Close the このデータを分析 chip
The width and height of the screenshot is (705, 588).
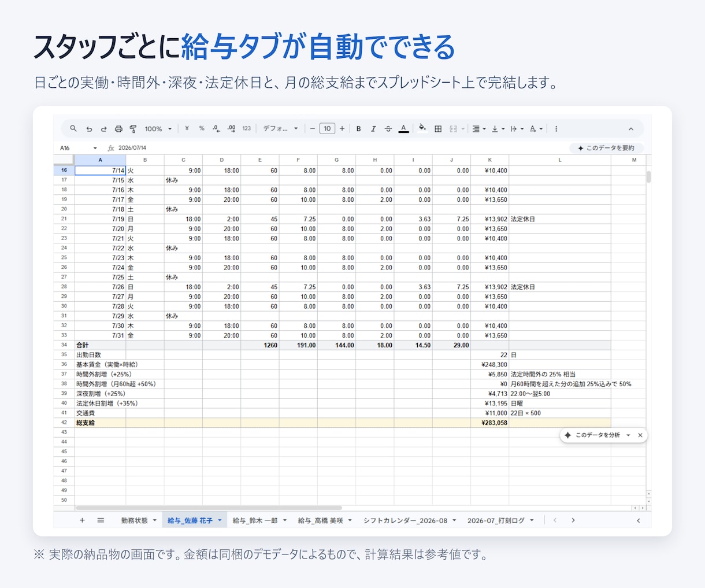[640, 435]
